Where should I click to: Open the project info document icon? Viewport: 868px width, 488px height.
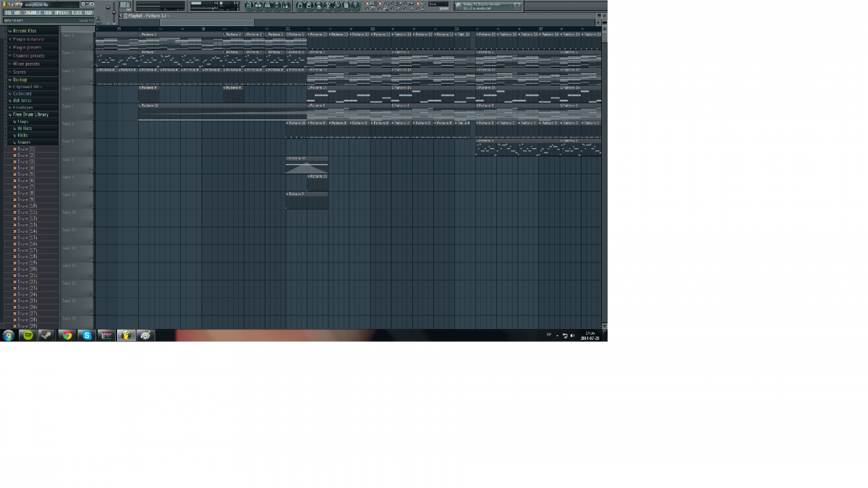tap(346, 6)
